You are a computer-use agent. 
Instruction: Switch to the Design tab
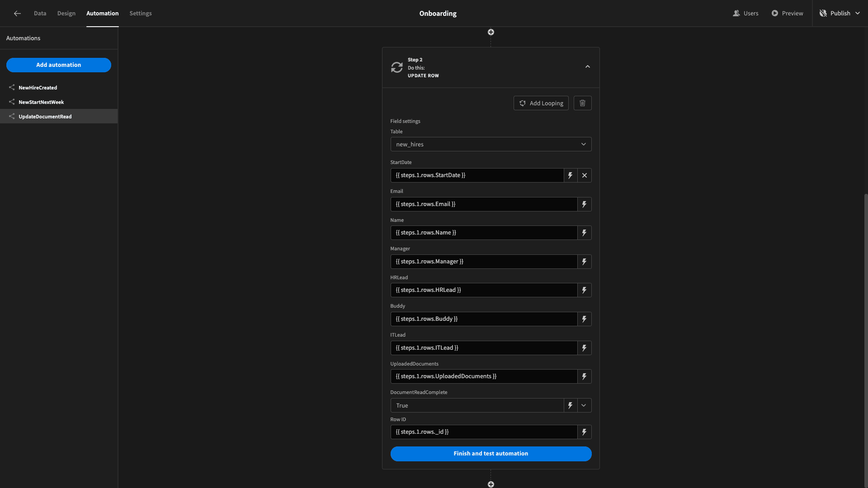tap(66, 14)
